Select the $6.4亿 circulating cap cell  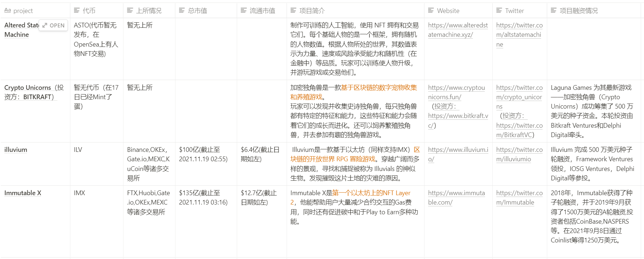tap(262, 164)
